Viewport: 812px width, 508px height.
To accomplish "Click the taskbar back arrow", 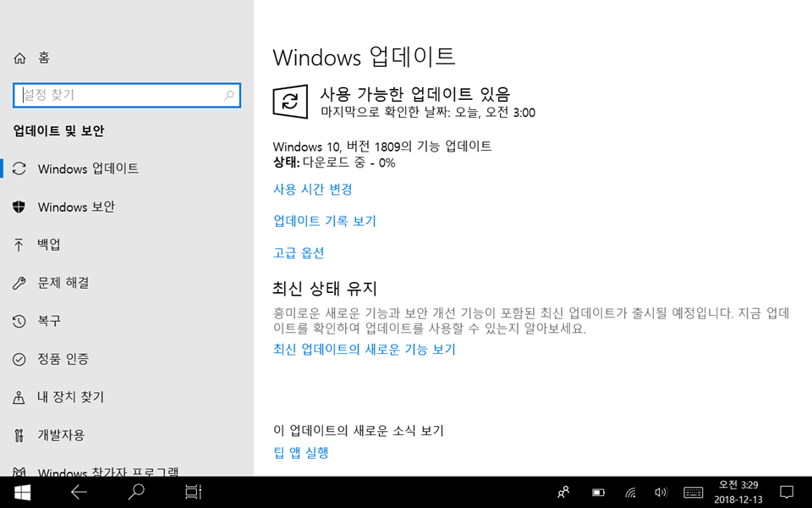I will pyautogui.click(x=79, y=493).
